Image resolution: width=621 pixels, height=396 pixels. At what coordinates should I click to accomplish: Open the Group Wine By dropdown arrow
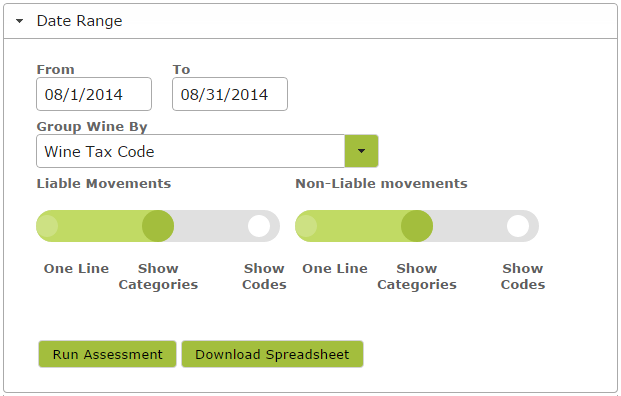(361, 151)
